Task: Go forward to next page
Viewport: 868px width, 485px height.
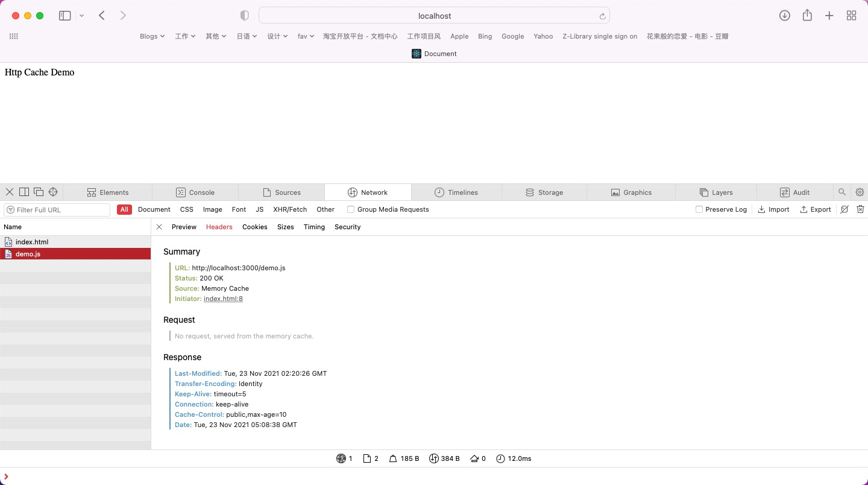Action: 123,16
